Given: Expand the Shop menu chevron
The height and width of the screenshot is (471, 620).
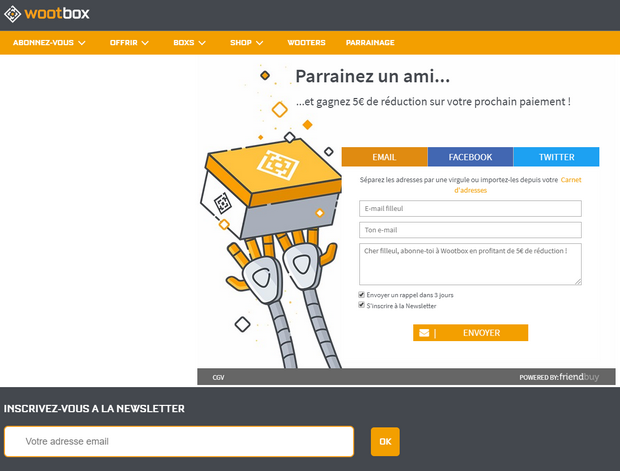Looking at the screenshot, I should (x=259, y=43).
